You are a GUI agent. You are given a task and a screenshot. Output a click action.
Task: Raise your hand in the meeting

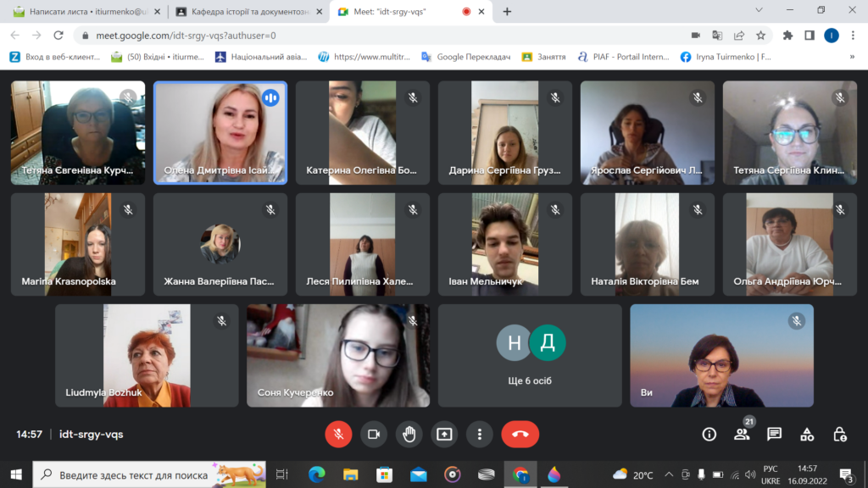click(409, 434)
